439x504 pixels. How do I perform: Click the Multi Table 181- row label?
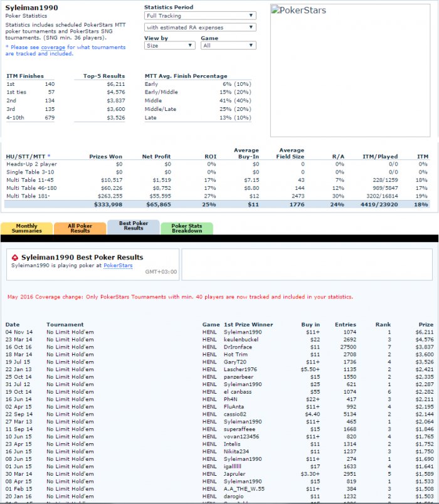[x=28, y=196]
